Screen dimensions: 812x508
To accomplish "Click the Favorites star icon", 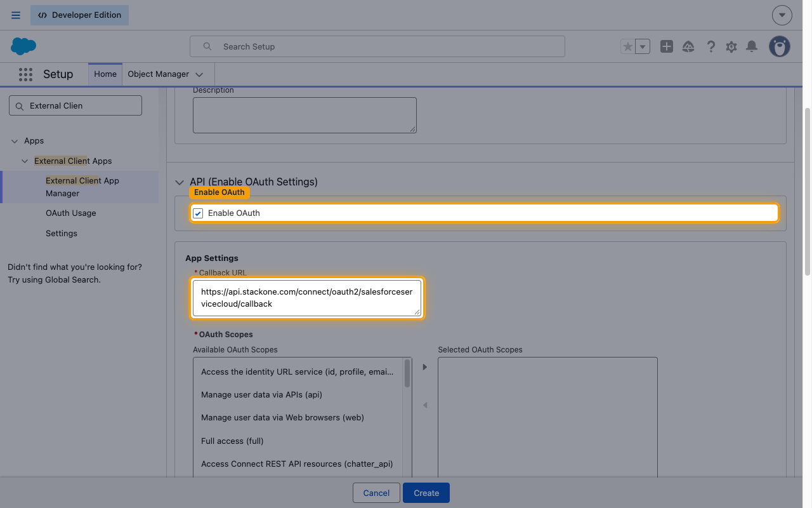I will [628, 46].
